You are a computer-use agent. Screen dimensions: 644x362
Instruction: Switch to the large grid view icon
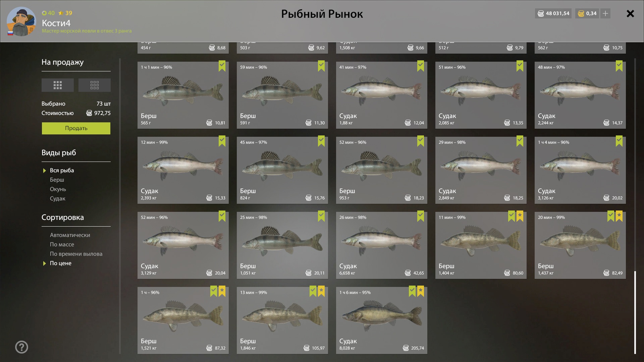tap(58, 85)
